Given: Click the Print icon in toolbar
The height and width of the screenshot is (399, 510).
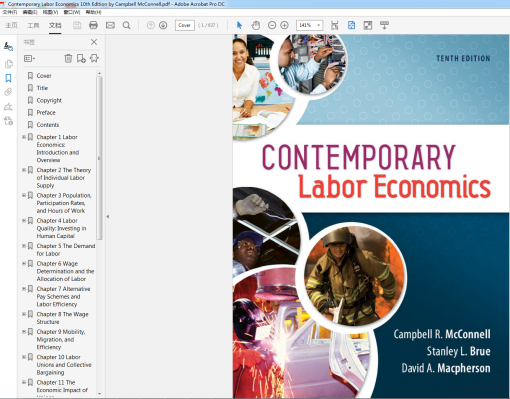Looking at the screenshot, I should pos(94,25).
